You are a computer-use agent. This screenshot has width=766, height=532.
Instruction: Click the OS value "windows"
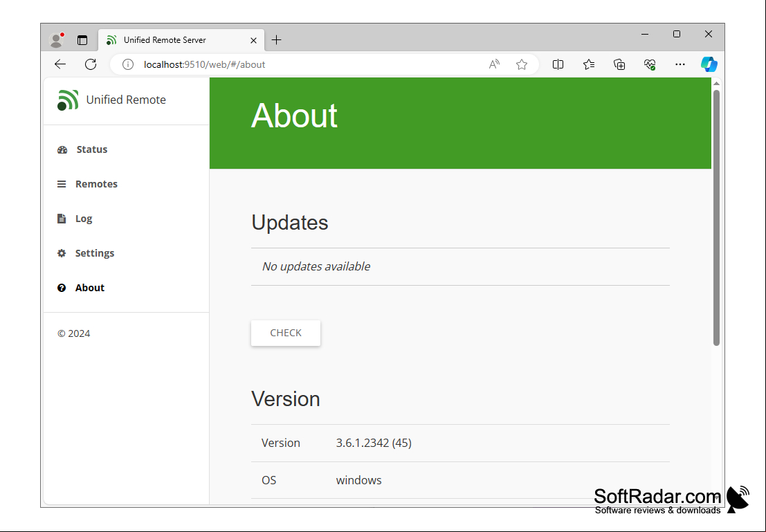pyautogui.click(x=358, y=480)
